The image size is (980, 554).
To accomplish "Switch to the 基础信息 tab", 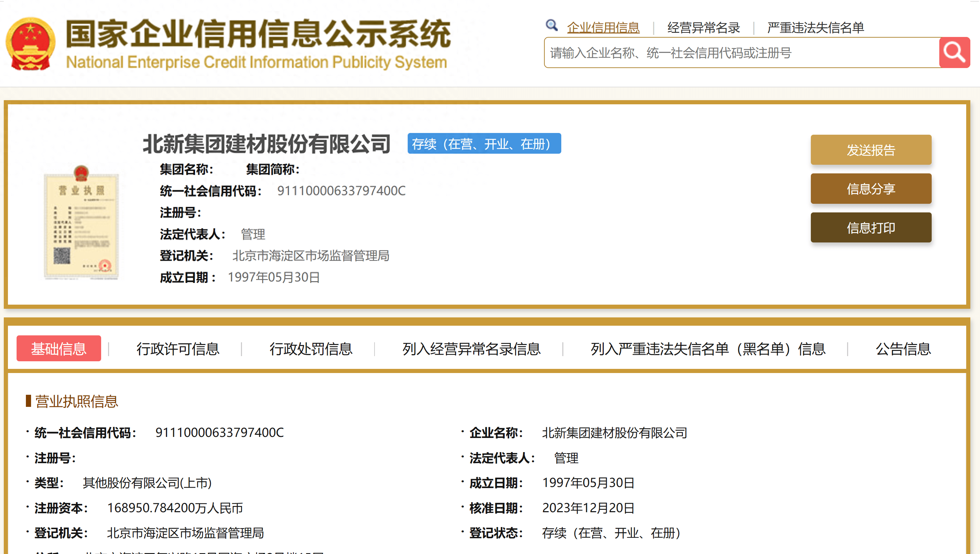I will (x=59, y=348).
